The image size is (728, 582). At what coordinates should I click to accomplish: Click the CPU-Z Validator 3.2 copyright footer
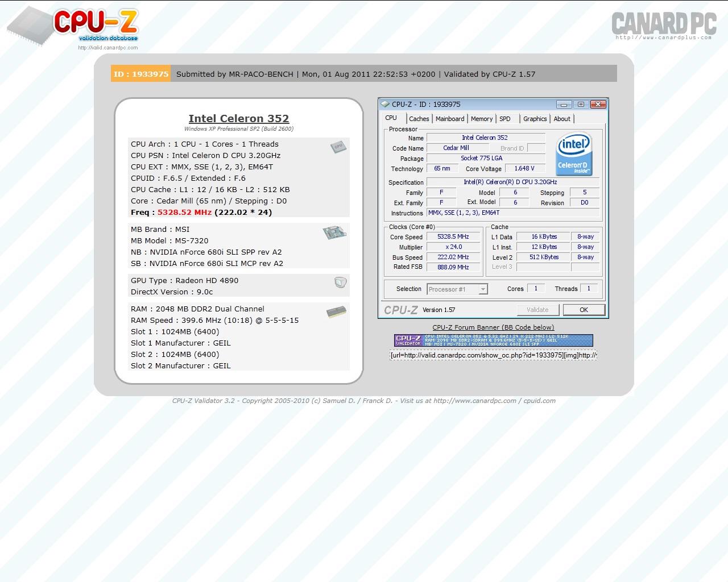[x=364, y=401]
